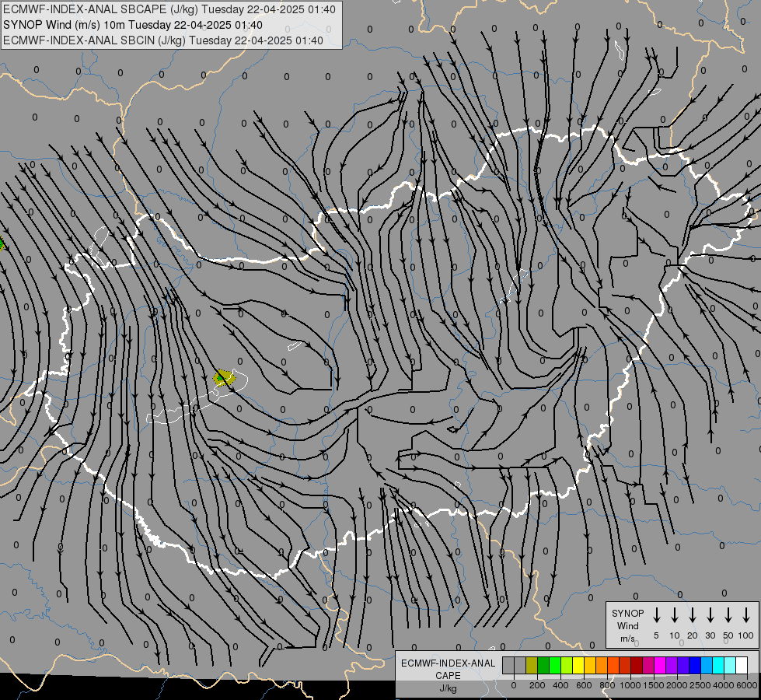Click the 6000 tick label on CAPE scale
Viewport: 761px width, 700px height.
click(x=747, y=685)
